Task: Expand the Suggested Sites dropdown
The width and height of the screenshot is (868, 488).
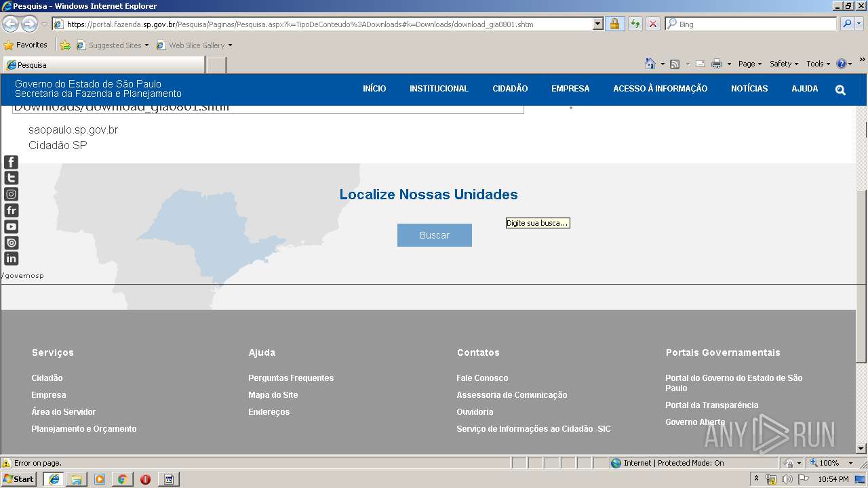Action: click(146, 45)
